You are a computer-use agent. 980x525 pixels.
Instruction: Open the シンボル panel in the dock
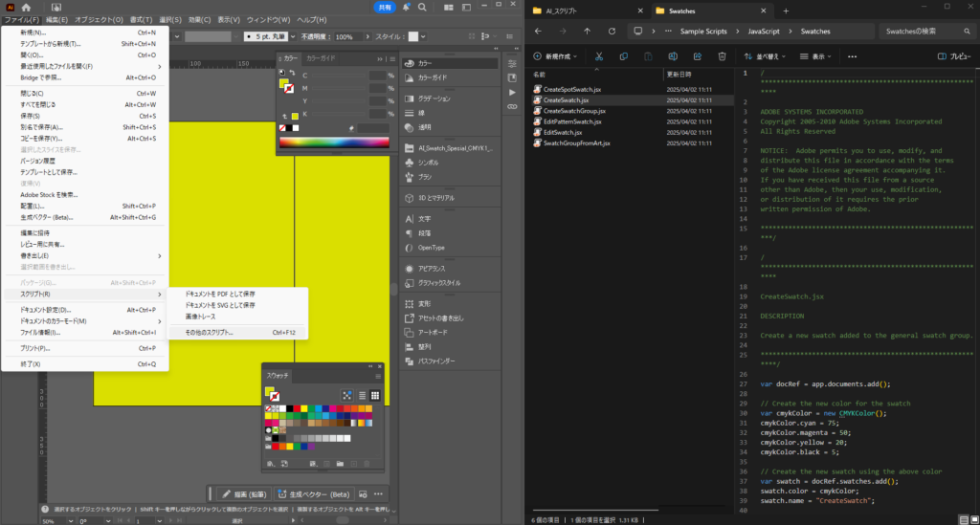[x=450, y=163]
